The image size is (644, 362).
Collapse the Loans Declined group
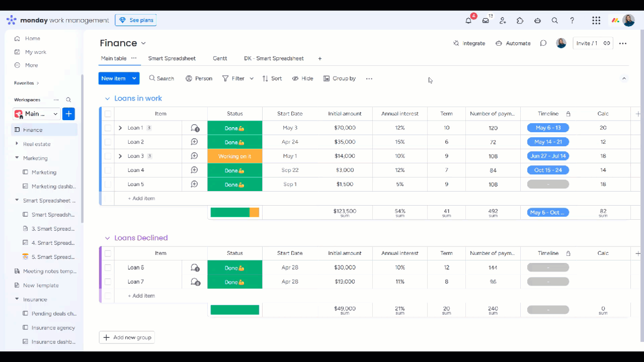(107, 238)
